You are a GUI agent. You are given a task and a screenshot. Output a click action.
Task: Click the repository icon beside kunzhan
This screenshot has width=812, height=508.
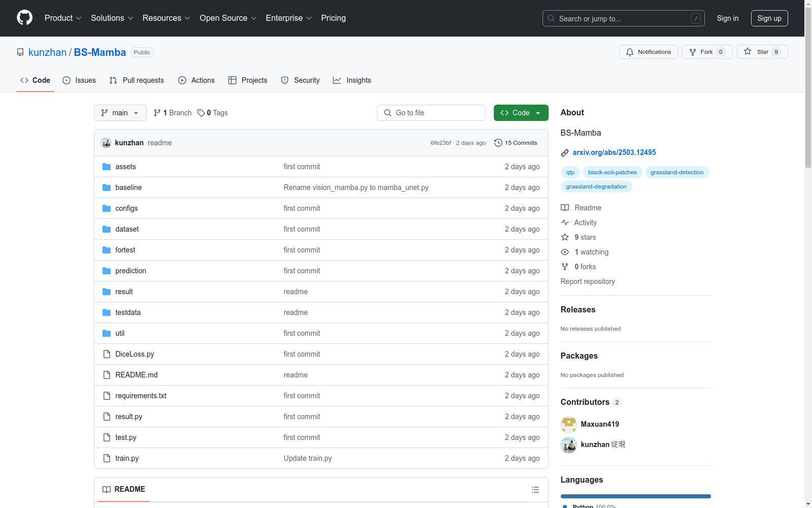20,52
